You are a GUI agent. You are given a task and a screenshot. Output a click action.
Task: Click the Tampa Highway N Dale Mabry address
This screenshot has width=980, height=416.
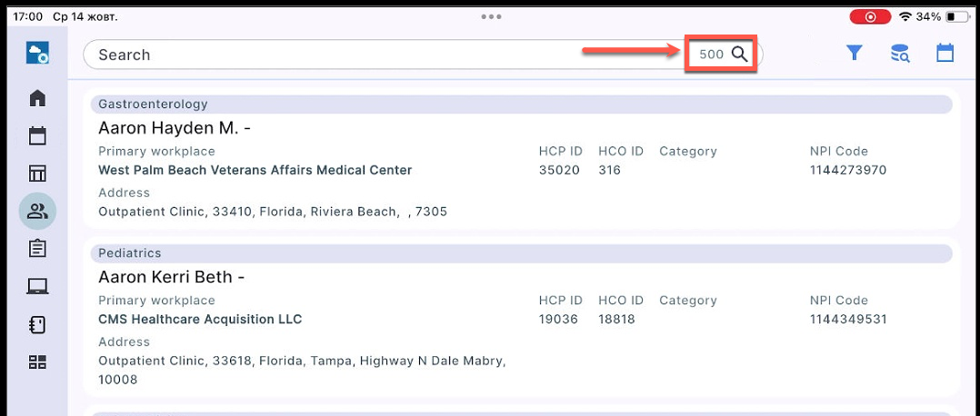pos(302,370)
